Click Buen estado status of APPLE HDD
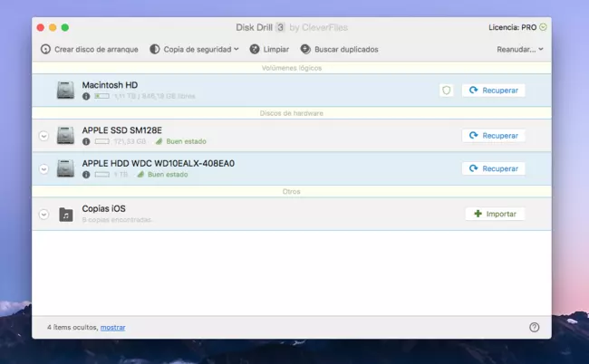Image resolution: width=589 pixels, height=364 pixels. click(162, 175)
